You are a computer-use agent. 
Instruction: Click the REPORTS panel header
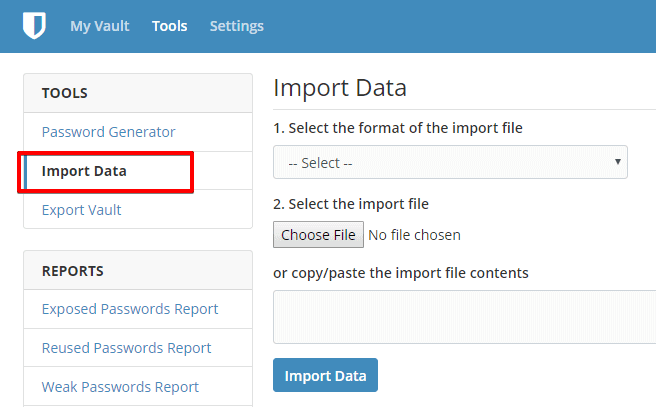tap(138, 271)
